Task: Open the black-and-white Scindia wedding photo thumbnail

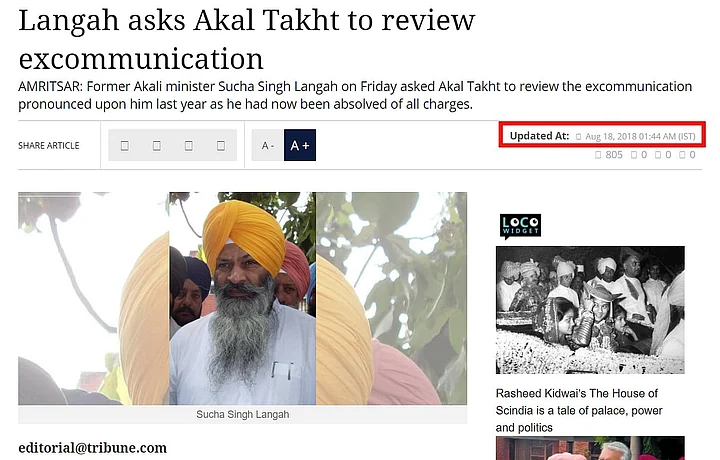Action: click(590, 310)
